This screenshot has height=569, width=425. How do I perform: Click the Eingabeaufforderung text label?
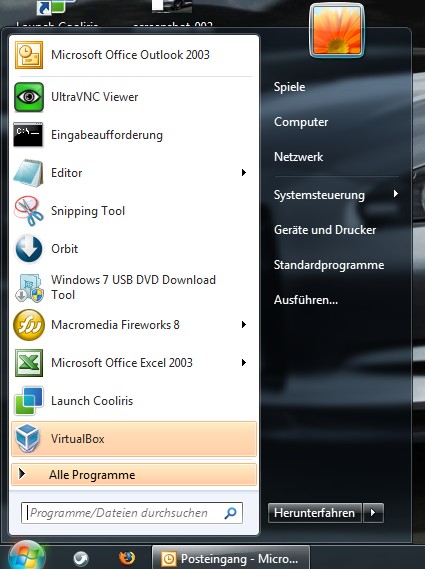click(x=107, y=135)
